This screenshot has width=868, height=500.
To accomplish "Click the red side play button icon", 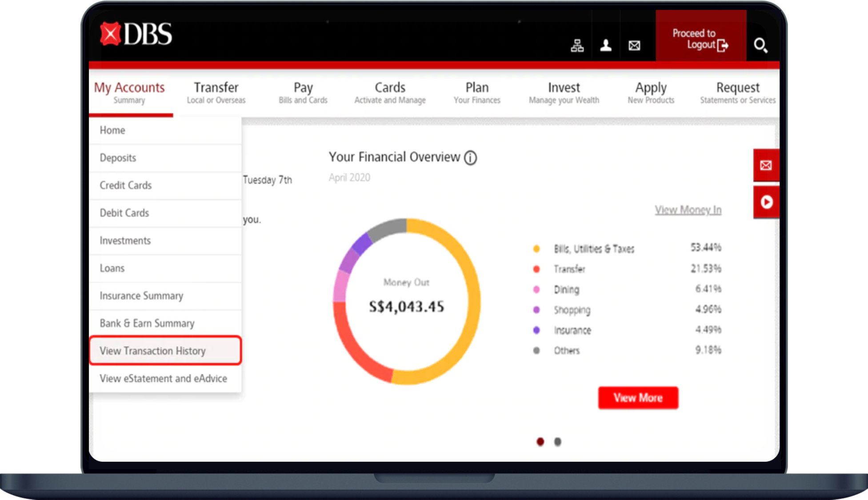I will (766, 202).
